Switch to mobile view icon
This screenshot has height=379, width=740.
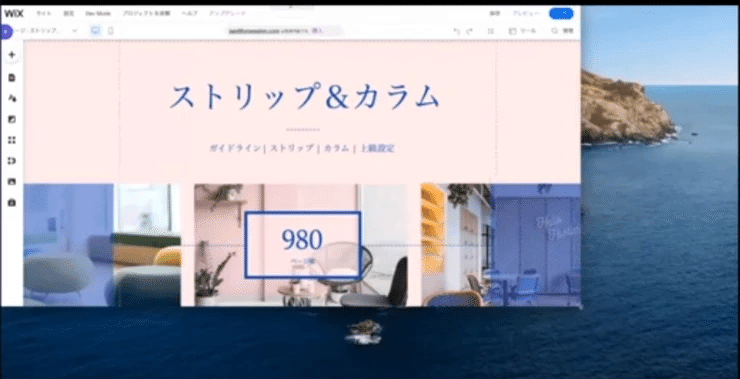tap(111, 31)
